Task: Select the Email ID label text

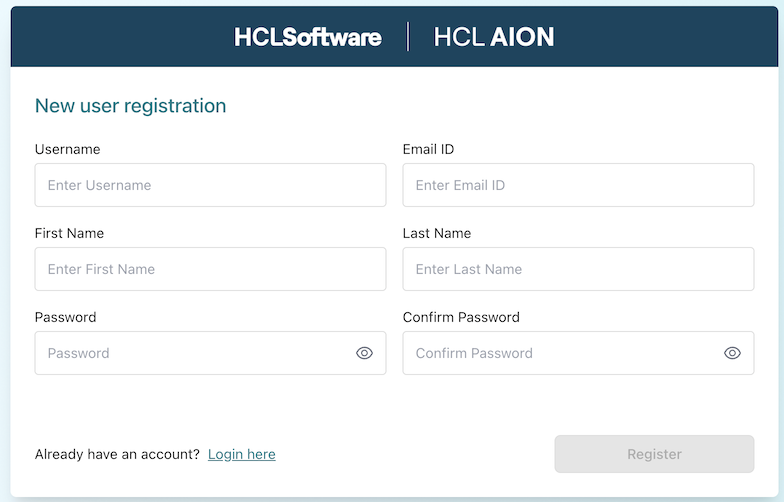Action: 428,149
